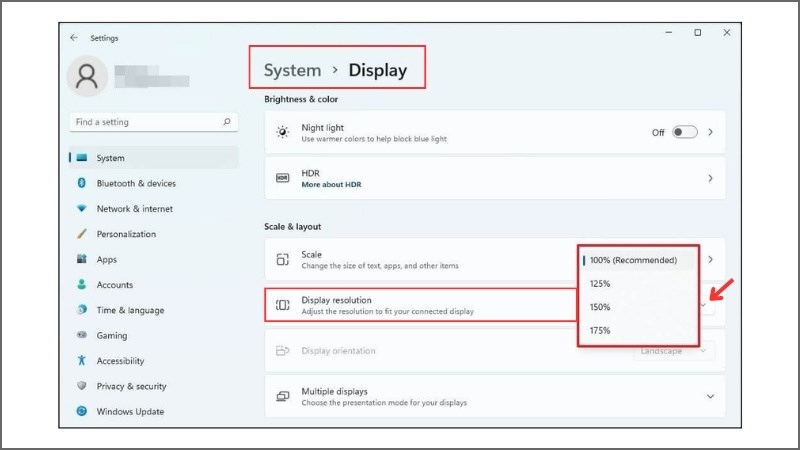Viewport: 800px width, 450px height.
Task: Click the Accounts person icon
Action: click(x=82, y=284)
